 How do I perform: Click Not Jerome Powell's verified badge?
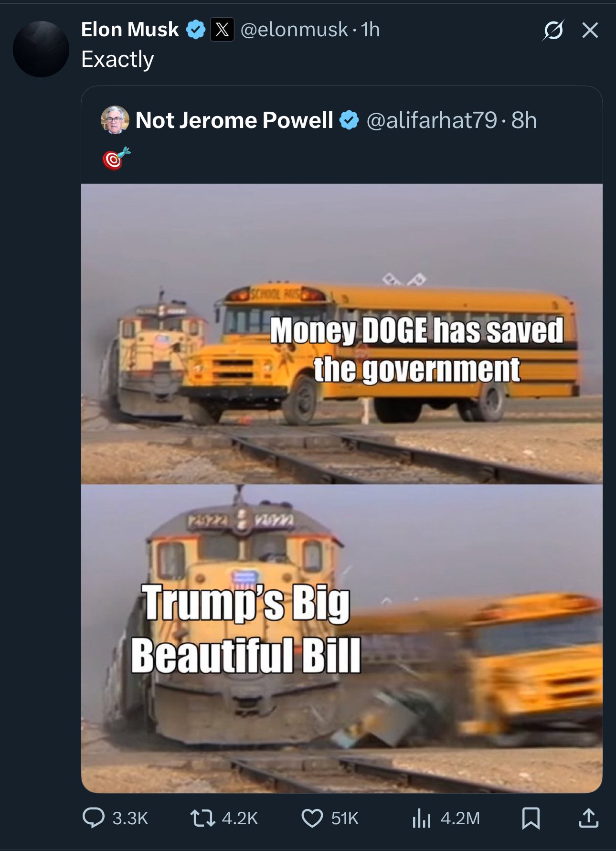pos(349,120)
